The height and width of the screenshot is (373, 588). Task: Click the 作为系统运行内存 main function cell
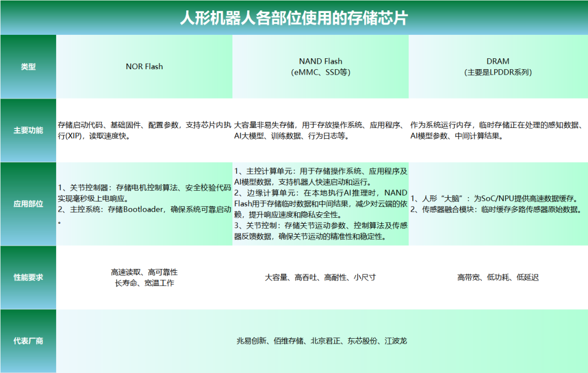tap(498, 131)
